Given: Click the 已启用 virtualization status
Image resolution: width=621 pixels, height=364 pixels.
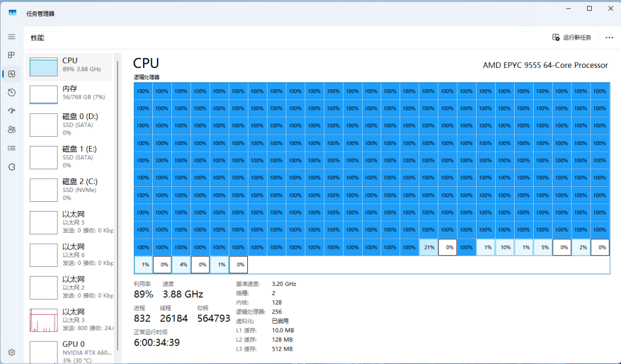Looking at the screenshot, I should click(x=280, y=321).
